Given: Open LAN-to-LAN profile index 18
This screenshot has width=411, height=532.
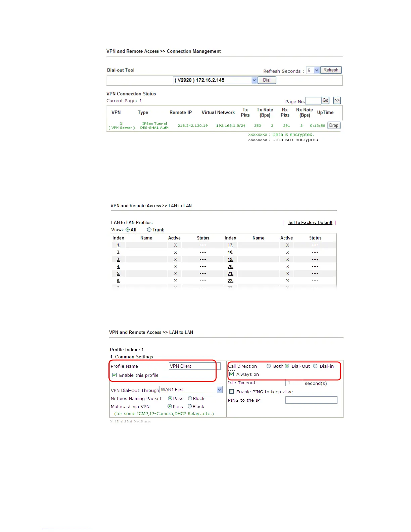Looking at the screenshot, I should [x=230, y=252].
